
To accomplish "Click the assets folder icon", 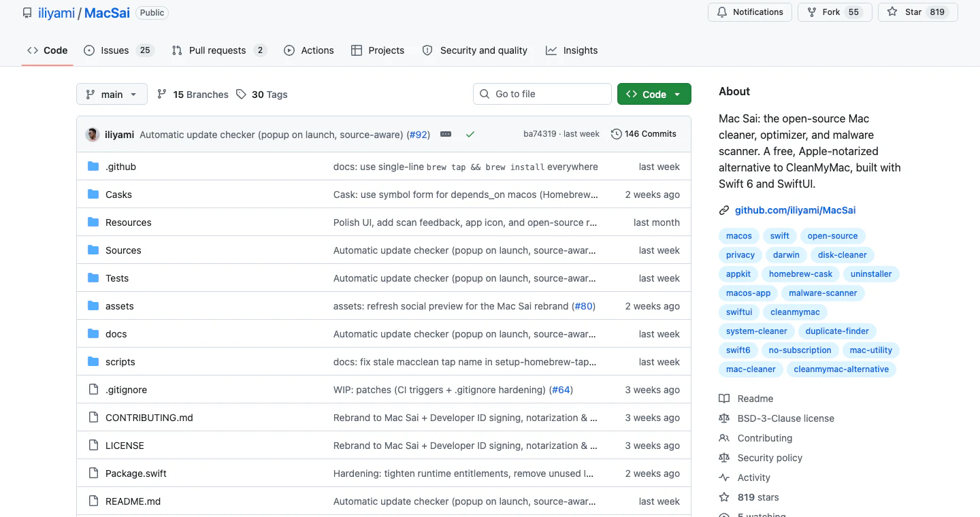I will 93,306.
